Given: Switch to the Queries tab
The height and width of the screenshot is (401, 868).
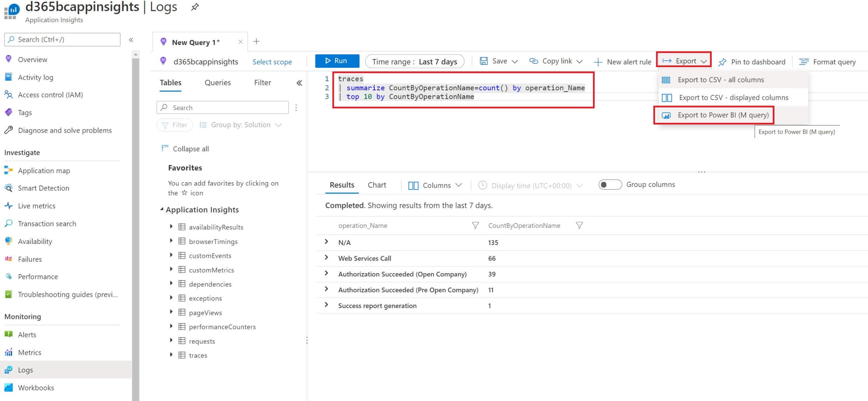Looking at the screenshot, I should click(x=218, y=83).
